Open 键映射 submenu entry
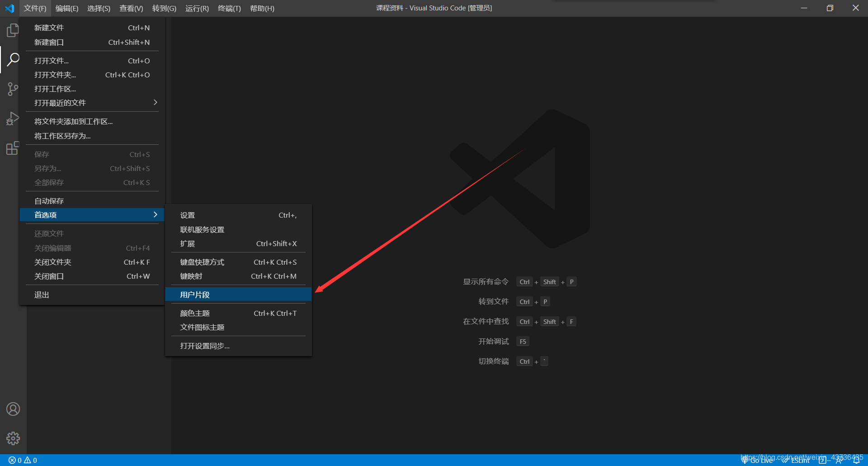 [238, 276]
